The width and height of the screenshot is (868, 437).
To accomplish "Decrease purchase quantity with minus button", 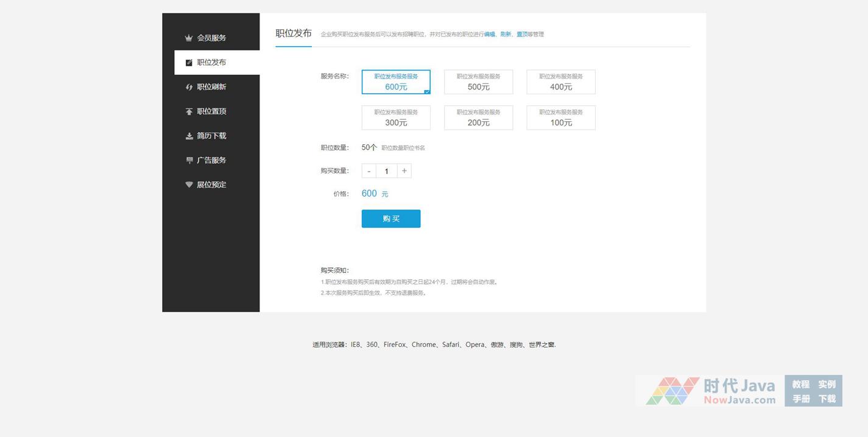I will pyautogui.click(x=369, y=171).
